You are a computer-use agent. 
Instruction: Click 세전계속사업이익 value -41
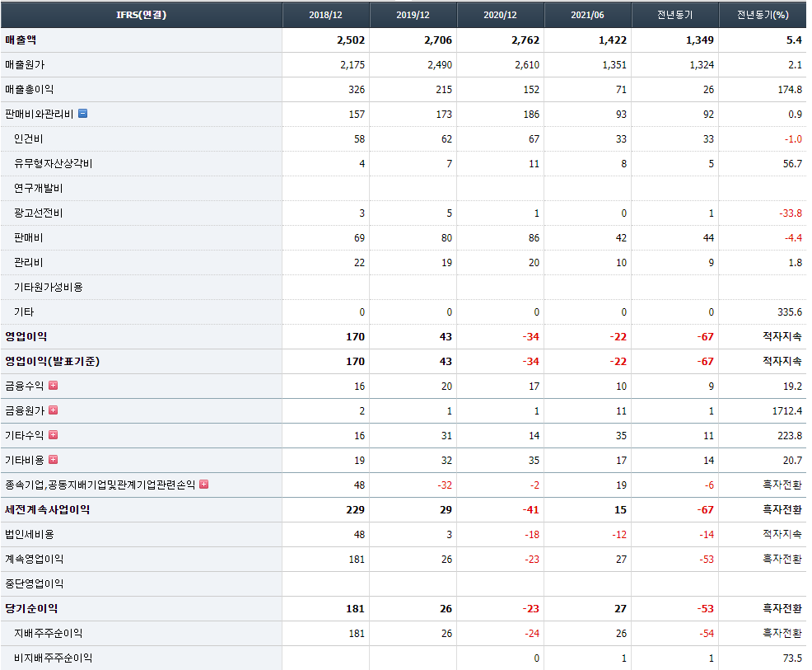[x=531, y=510]
